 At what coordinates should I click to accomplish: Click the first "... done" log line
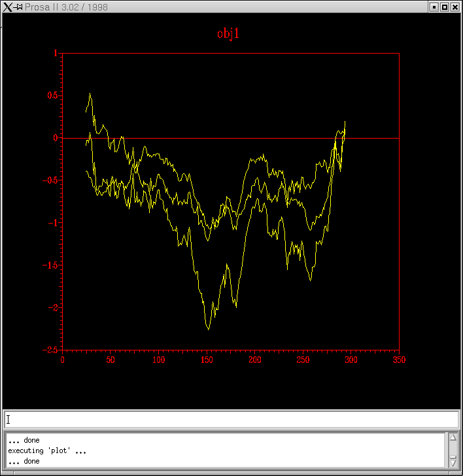[24, 440]
